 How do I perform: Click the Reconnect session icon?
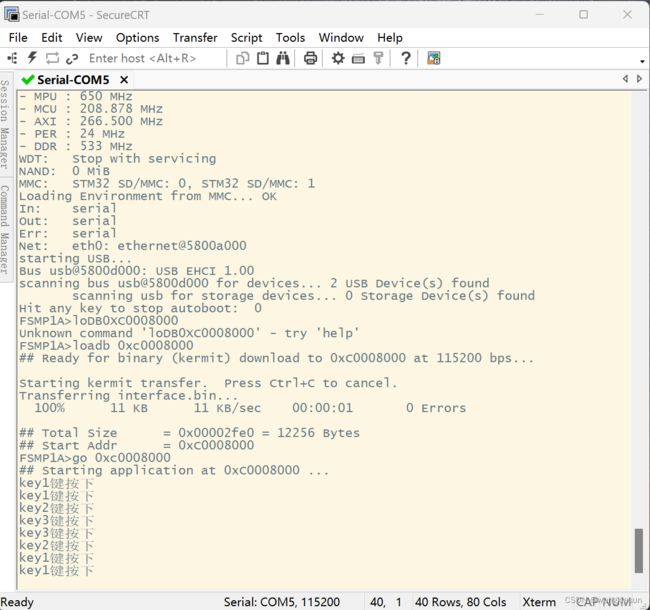point(52,58)
